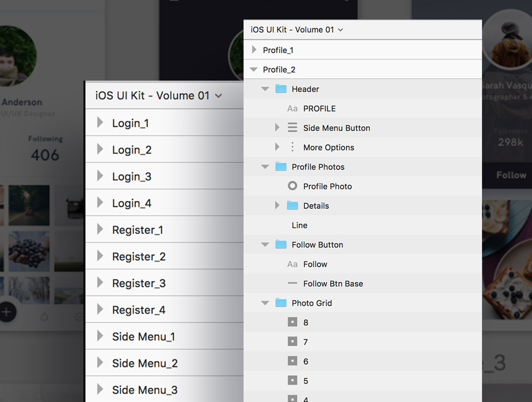Expand the Login_1 artboard arrow
Viewport: 532px width, 402px height.
(x=100, y=123)
